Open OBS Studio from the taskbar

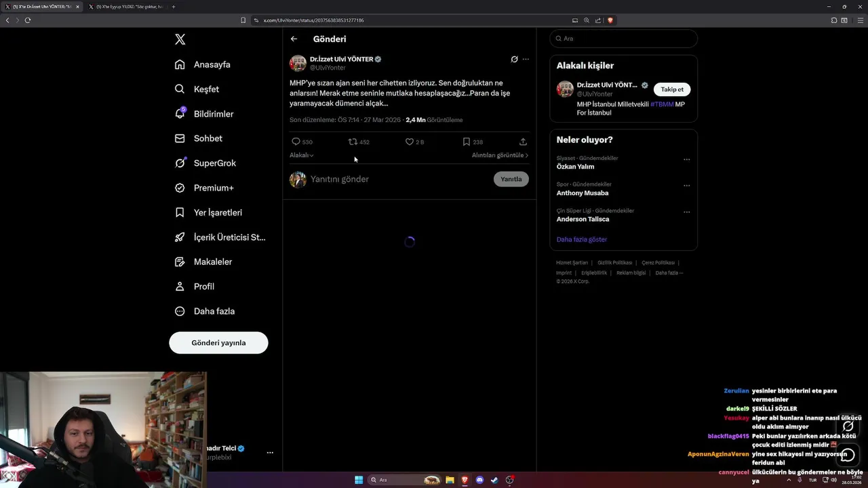click(x=510, y=480)
